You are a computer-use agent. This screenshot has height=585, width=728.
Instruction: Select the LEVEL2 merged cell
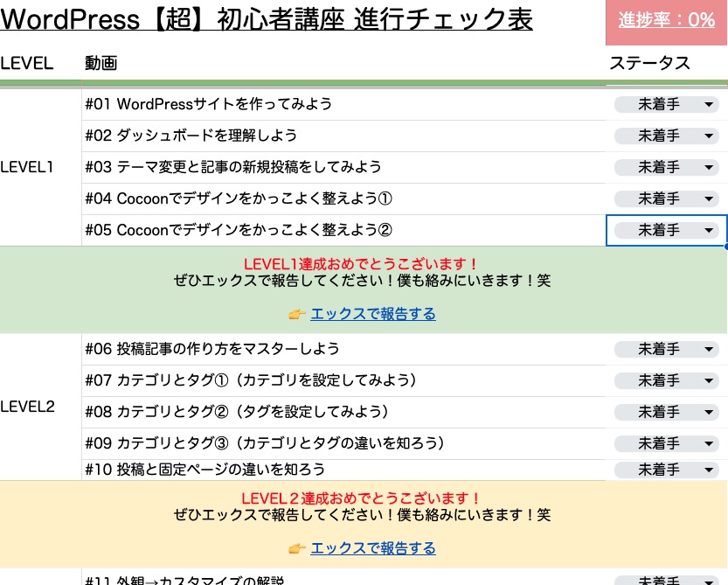coord(40,407)
